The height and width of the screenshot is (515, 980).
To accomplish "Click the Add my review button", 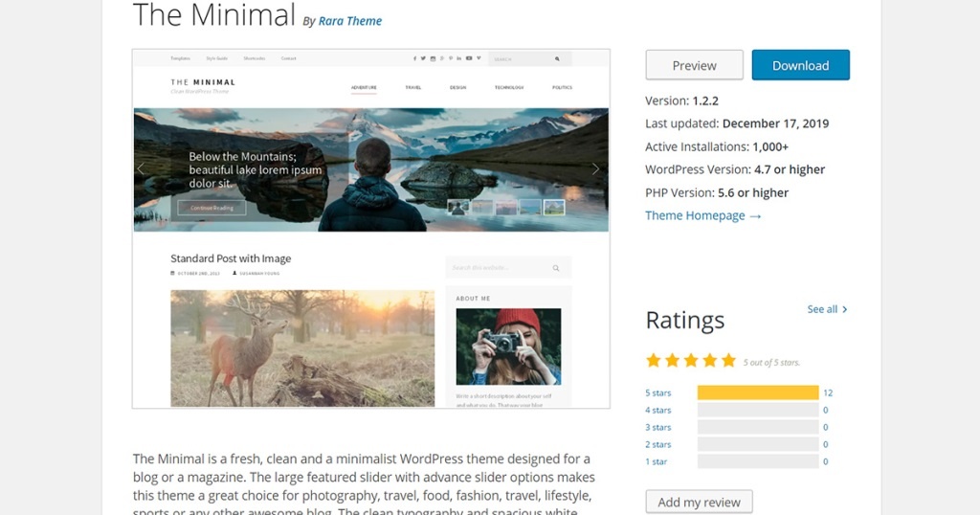I will pyautogui.click(x=699, y=502).
